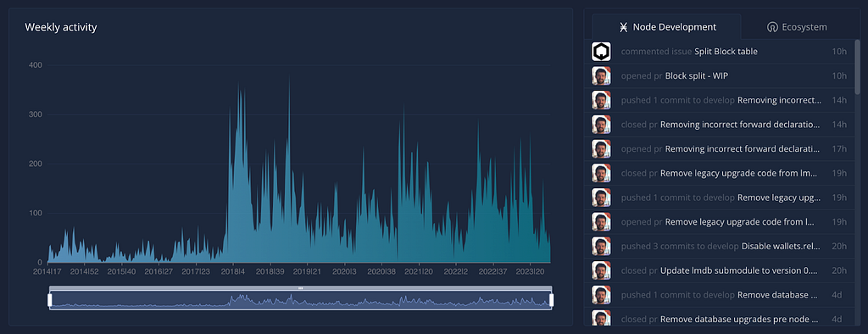Switch to the Ecosystem tab
The width and height of the screenshot is (868, 334).
coord(797,27)
